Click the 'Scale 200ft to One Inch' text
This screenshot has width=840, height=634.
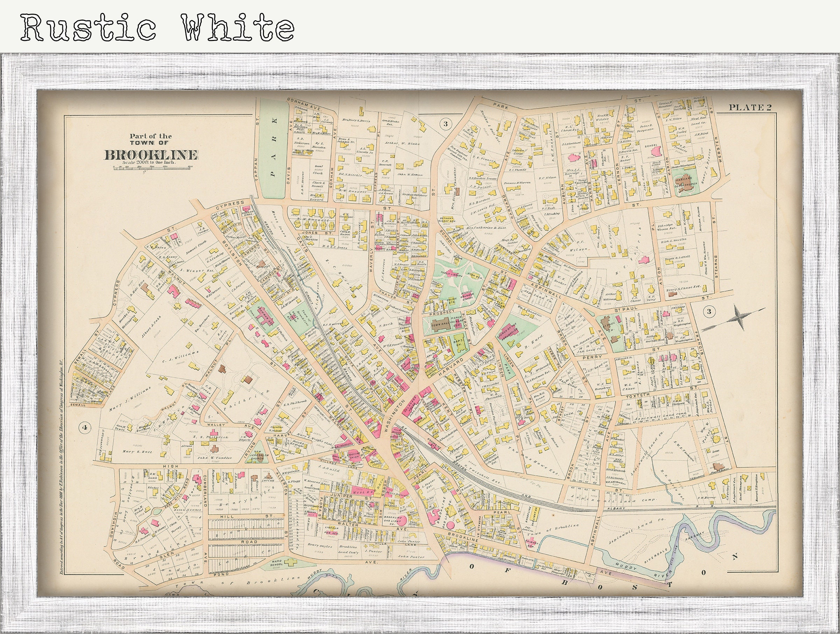[x=150, y=162]
